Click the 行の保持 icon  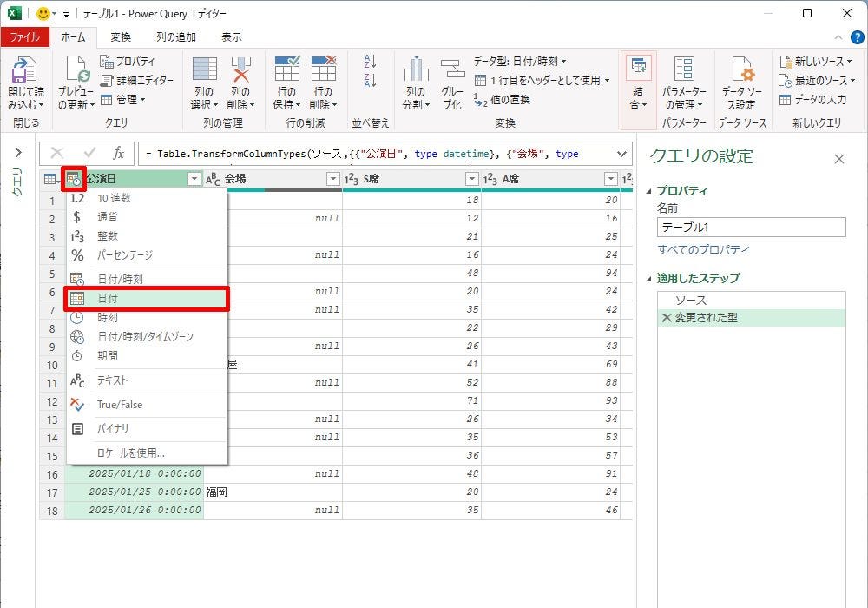point(286,69)
